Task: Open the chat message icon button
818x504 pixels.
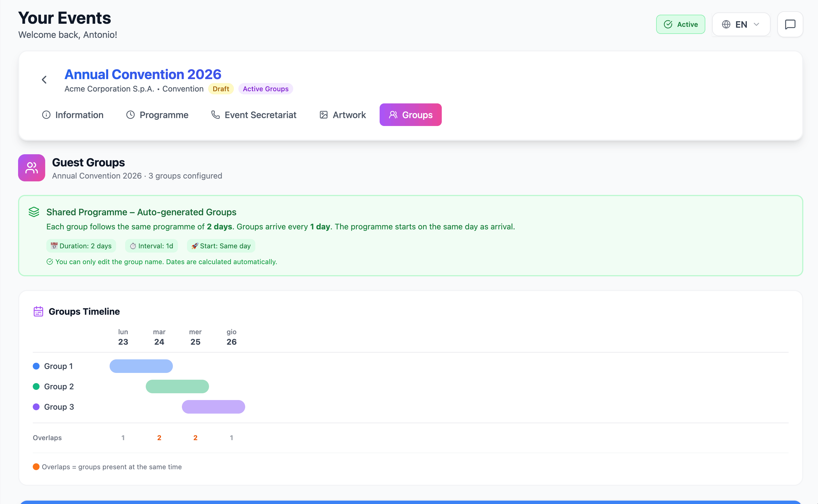Action: [x=790, y=24]
